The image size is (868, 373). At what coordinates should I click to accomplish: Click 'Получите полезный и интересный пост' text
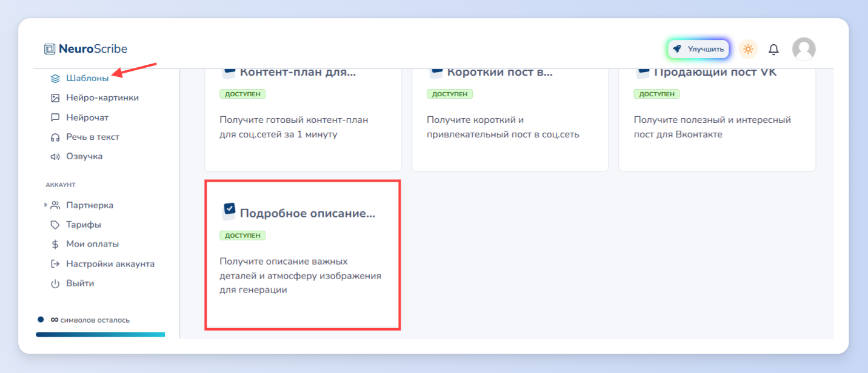coord(712,127)
